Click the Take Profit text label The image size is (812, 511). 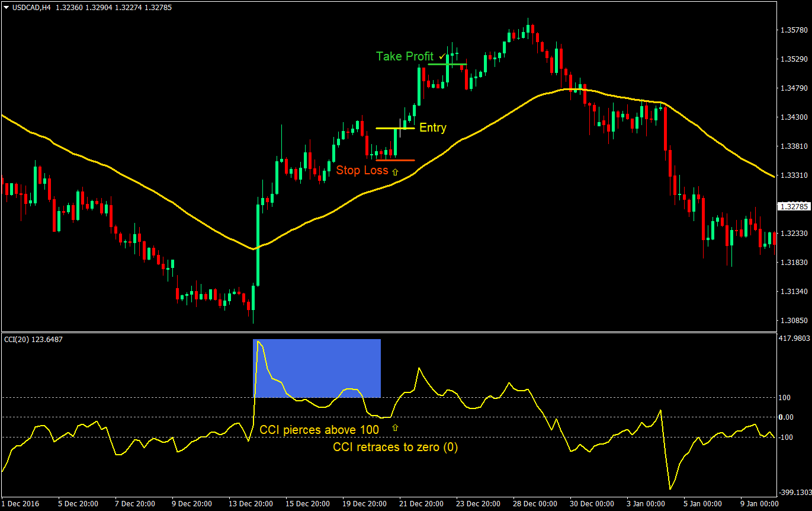tap(405, 56)
